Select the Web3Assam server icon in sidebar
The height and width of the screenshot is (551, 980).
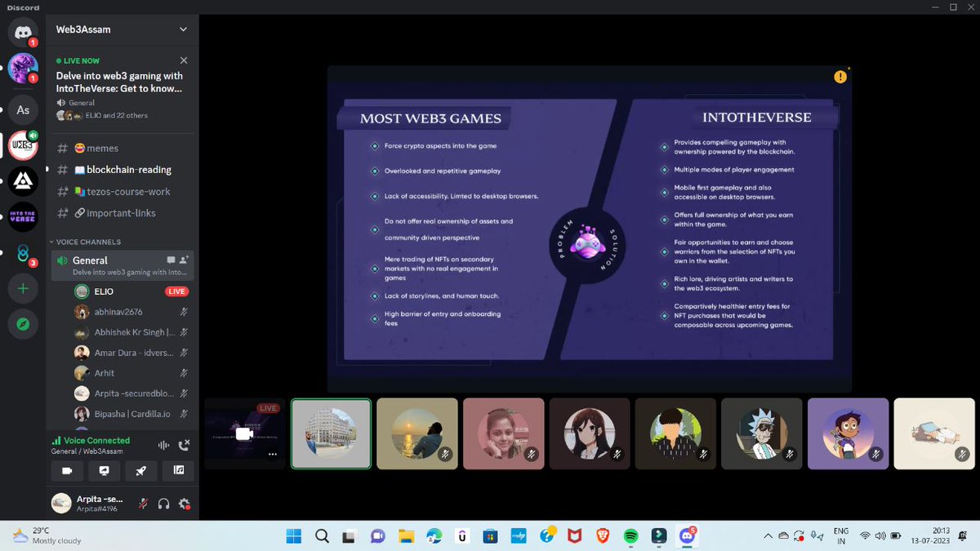23,145
